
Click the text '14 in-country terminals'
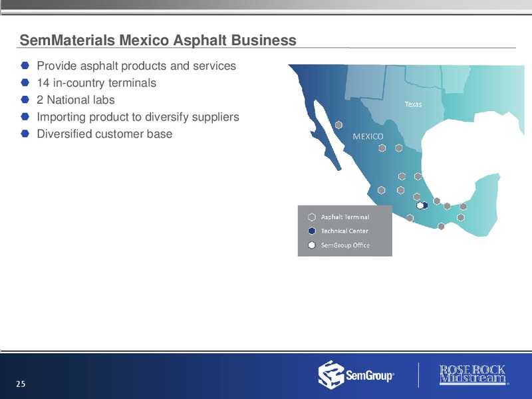click(96, 82)
